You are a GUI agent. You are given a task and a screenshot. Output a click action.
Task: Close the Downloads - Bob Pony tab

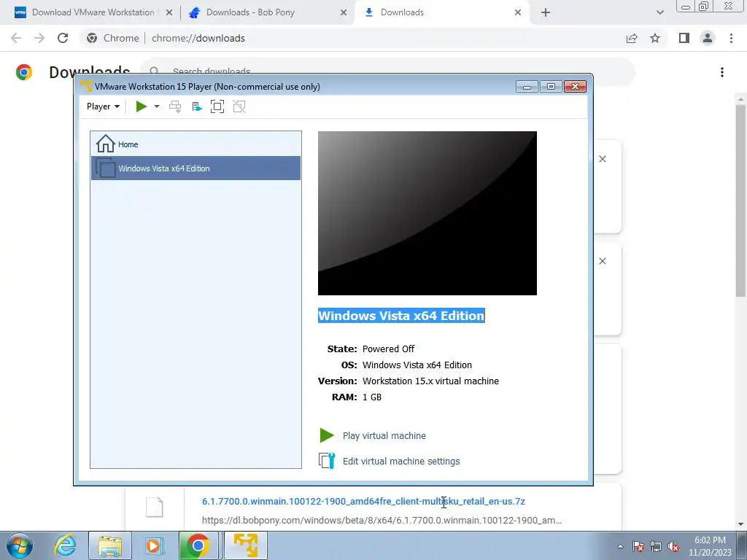coord(344,12)
